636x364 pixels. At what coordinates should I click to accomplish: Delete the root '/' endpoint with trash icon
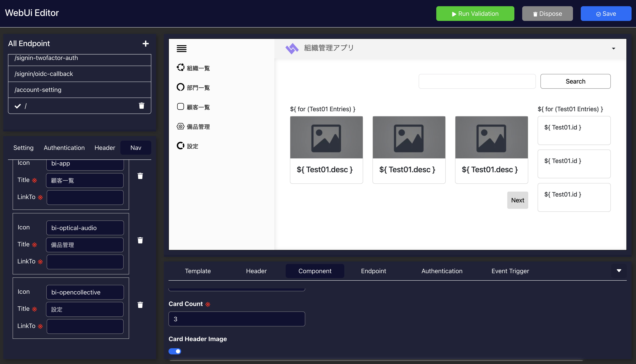[x=142, y=106]
